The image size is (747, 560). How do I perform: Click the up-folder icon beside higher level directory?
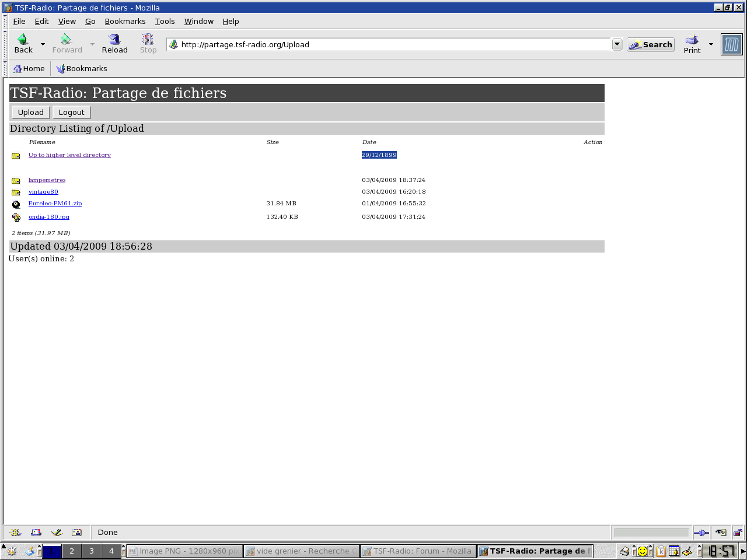16,156
